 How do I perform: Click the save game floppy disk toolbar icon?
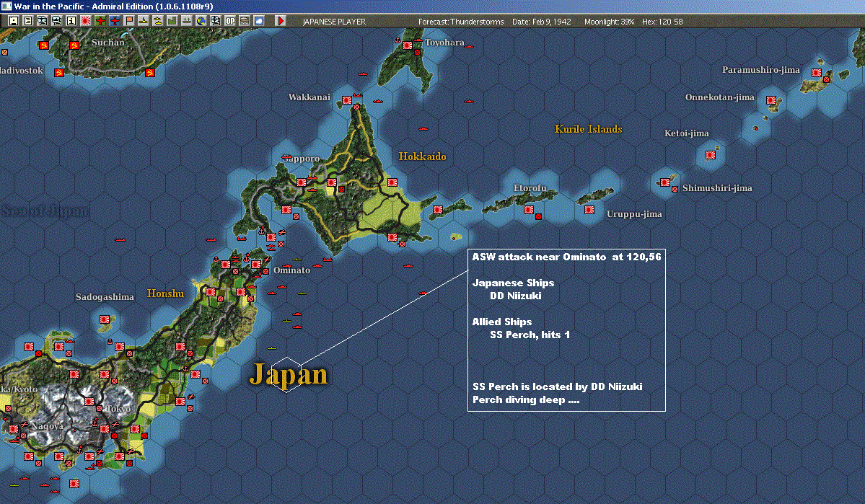point(14,21)
